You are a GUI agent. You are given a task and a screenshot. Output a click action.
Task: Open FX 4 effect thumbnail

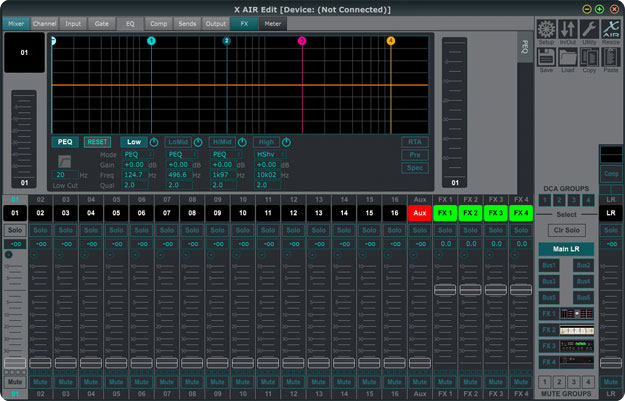tap(577, 362)
